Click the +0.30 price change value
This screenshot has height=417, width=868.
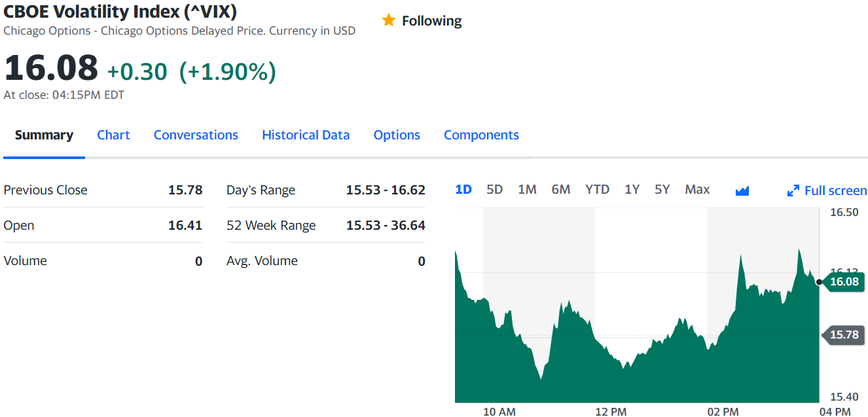pyautogui.click(x=137, y=71)
